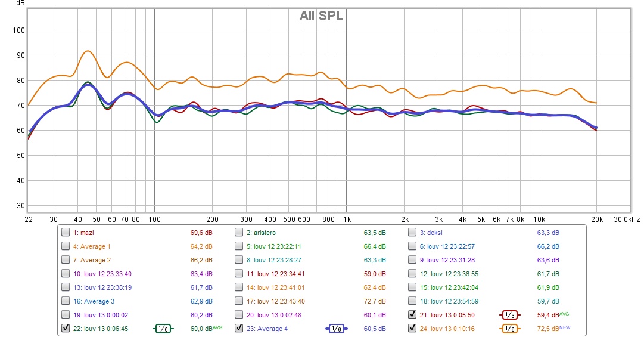Show the '4: Average 1' trace via checkbox

pyautogui.click(x=66, y=246)
